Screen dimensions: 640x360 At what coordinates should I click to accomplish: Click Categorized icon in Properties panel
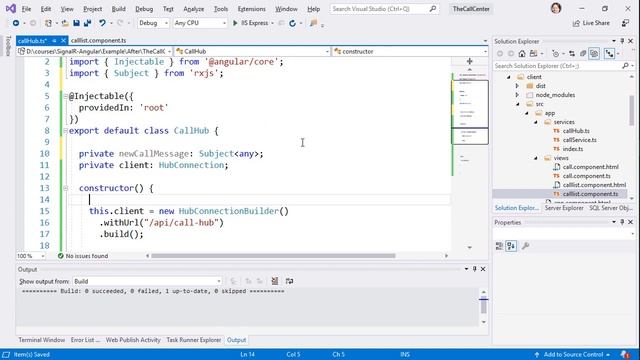click(499, 246)
